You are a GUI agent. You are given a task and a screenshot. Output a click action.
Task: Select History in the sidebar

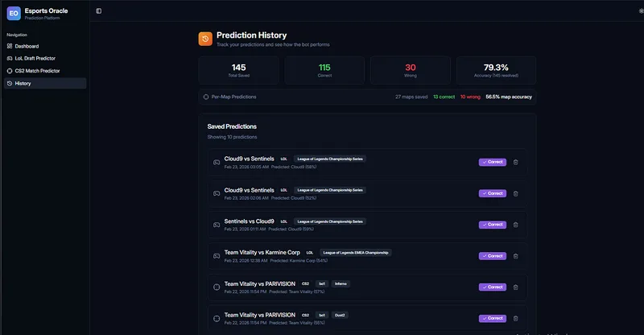[45, 84]
